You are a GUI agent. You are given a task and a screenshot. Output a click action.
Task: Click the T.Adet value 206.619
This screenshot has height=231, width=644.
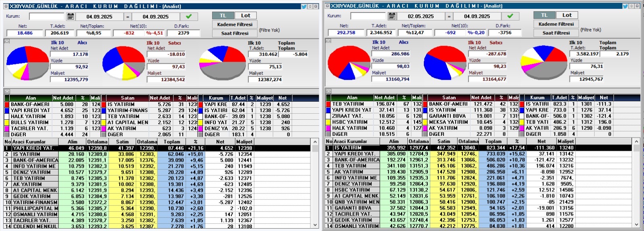tap(60, 33)
